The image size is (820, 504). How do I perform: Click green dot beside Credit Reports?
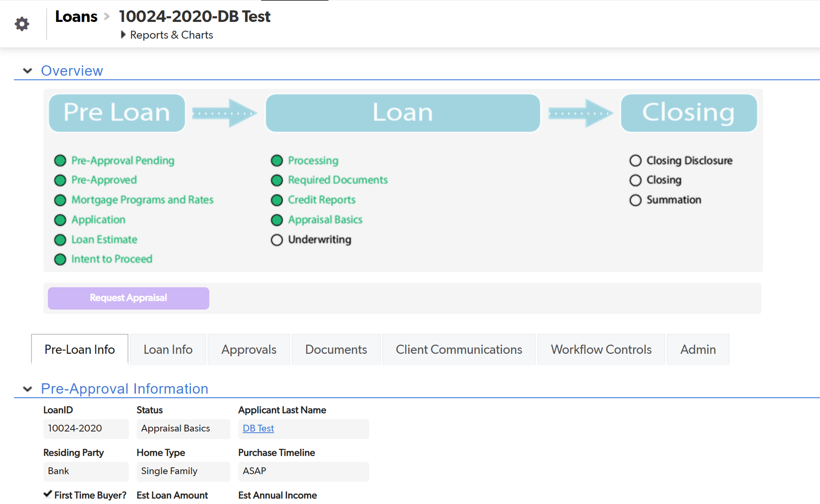277,200
